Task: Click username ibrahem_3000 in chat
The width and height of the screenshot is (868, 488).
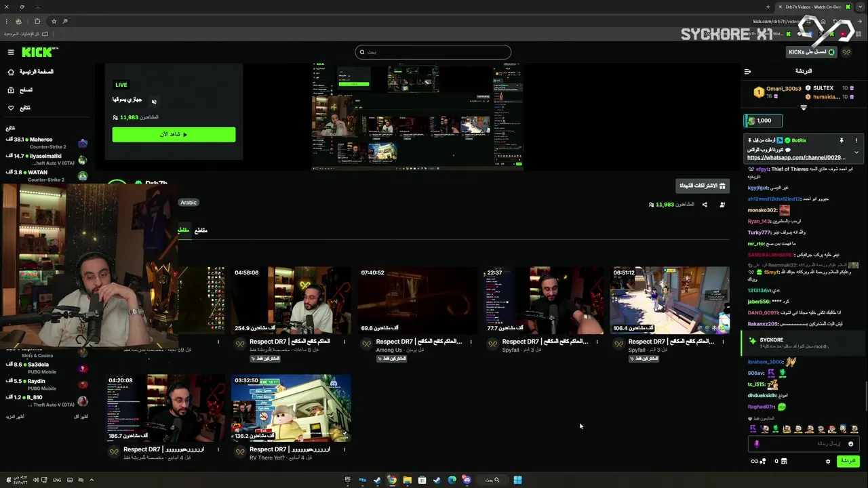Action: pyautogui.click(x=765, y=362)
